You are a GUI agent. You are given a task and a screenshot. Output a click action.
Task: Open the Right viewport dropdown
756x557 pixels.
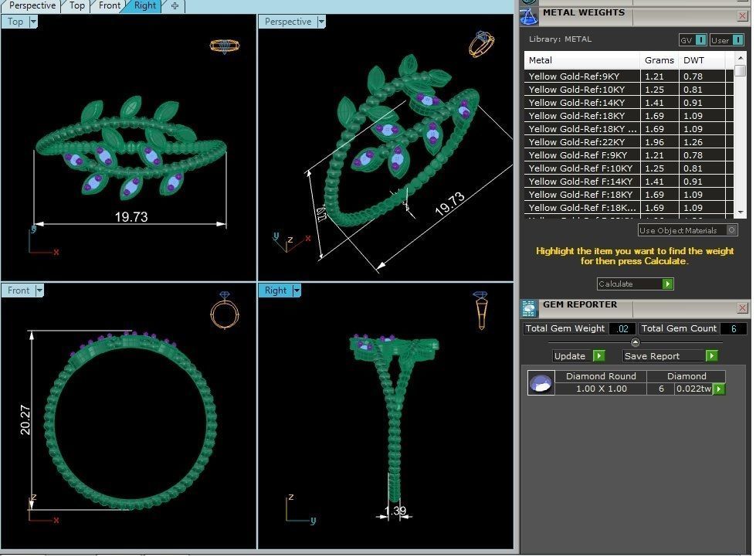pos(297,290)
